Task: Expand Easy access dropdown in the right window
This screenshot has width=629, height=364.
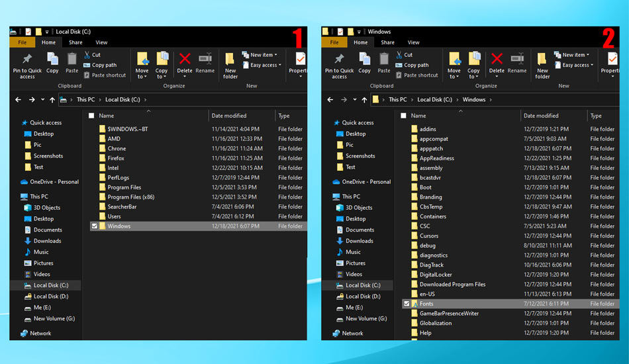Action: [576, 65]
